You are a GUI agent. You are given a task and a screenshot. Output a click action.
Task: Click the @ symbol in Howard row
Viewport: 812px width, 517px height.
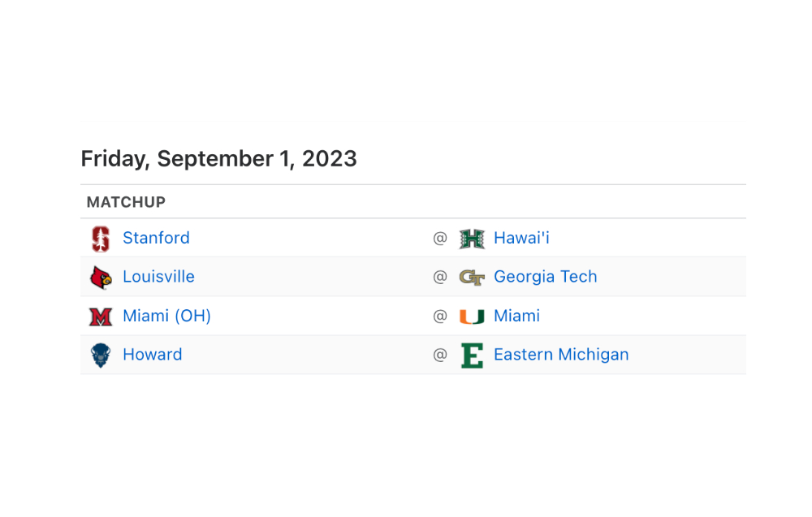coord(440,355)
